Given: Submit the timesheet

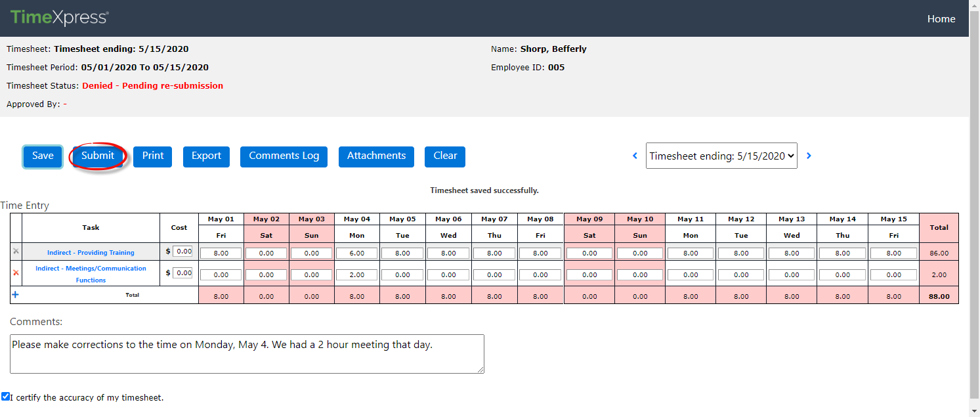Looking at the screenshot, I should 97,156.
